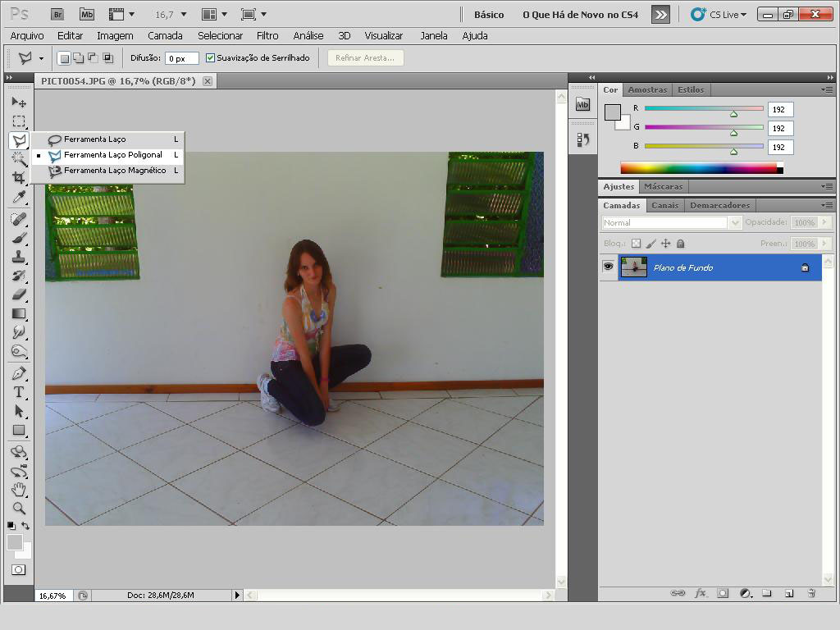Viewport: 840px width, 630px height.
Task: Select the Type tool
Action: [x=19, y=392]
